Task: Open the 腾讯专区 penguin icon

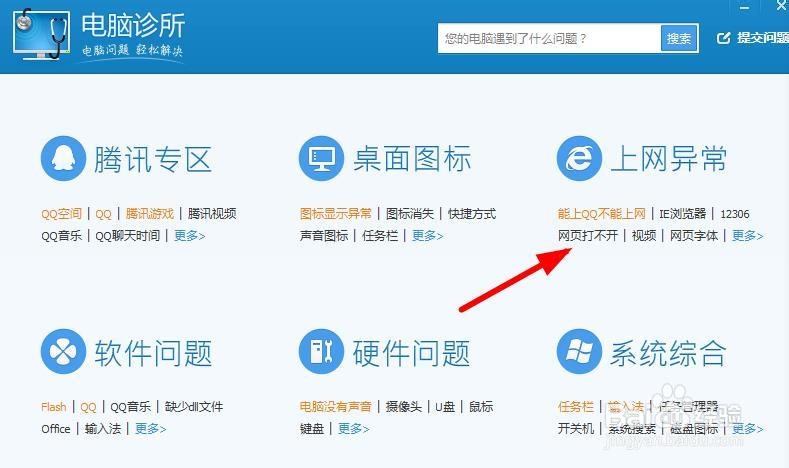Action: pyautogui.click(x=63, y=159)
